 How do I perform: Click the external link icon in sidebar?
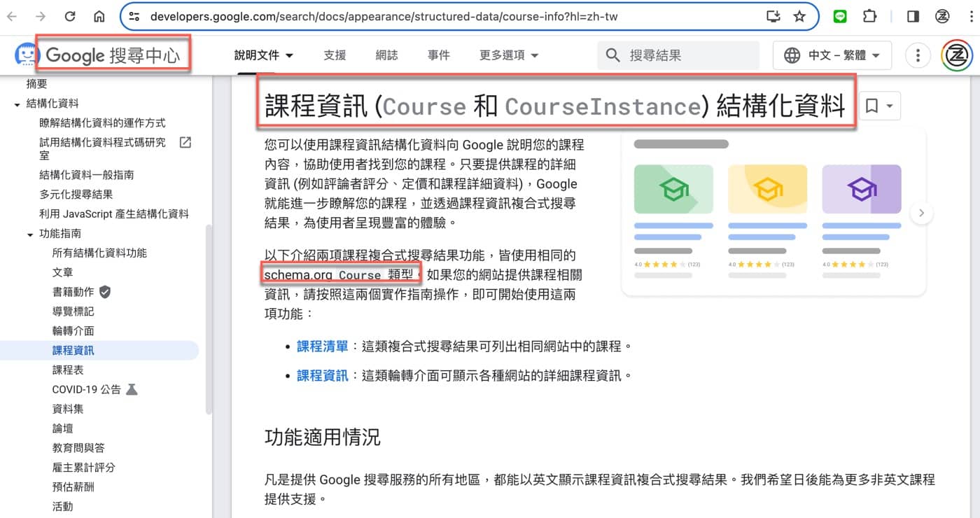(185, 143)
